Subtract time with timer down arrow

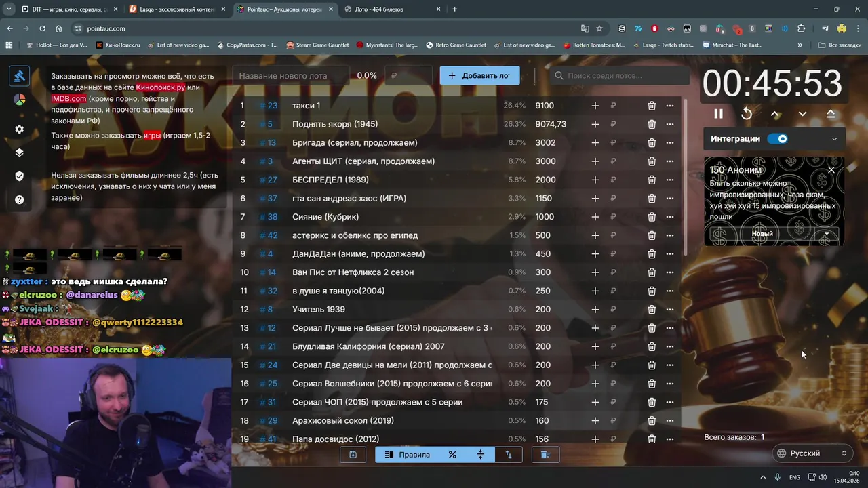click(802, 114)
